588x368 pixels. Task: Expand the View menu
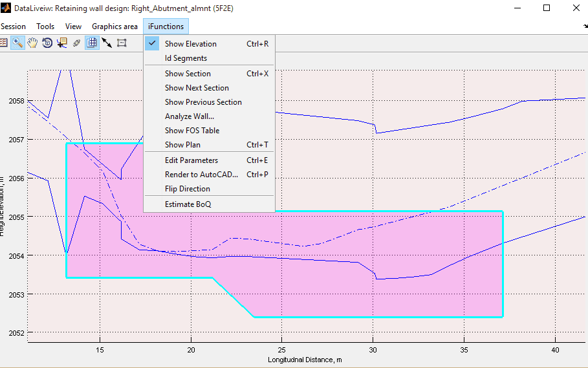tap(73, 27)
